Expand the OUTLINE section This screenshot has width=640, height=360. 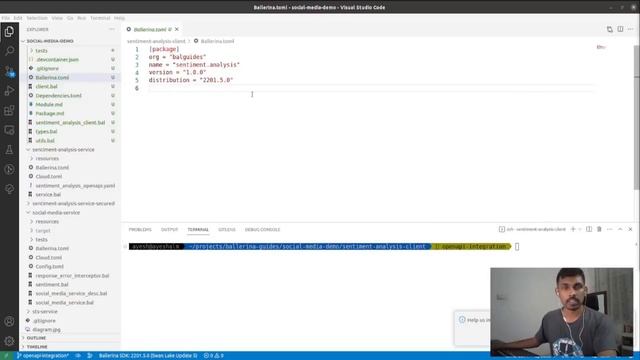pos(36,338)
